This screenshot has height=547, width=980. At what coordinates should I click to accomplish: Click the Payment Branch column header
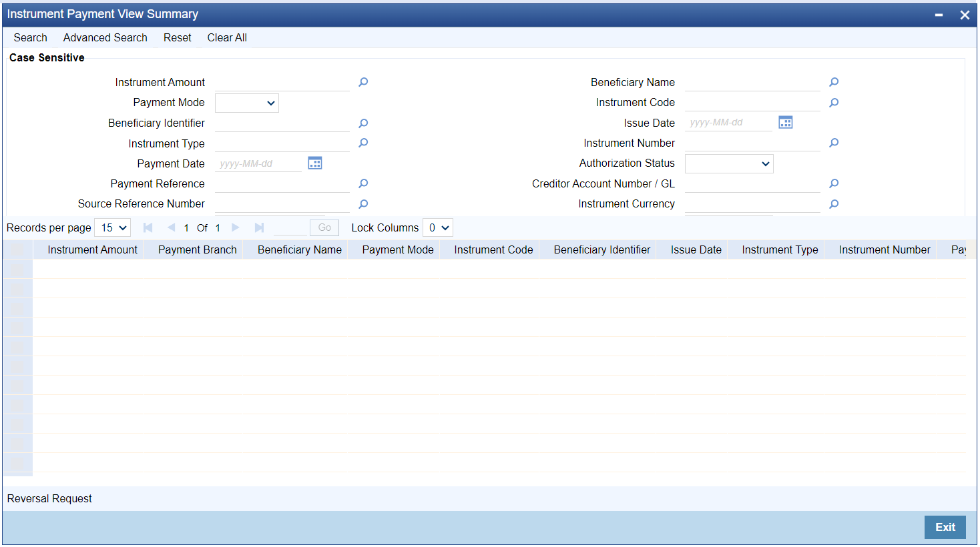[198, 249]
